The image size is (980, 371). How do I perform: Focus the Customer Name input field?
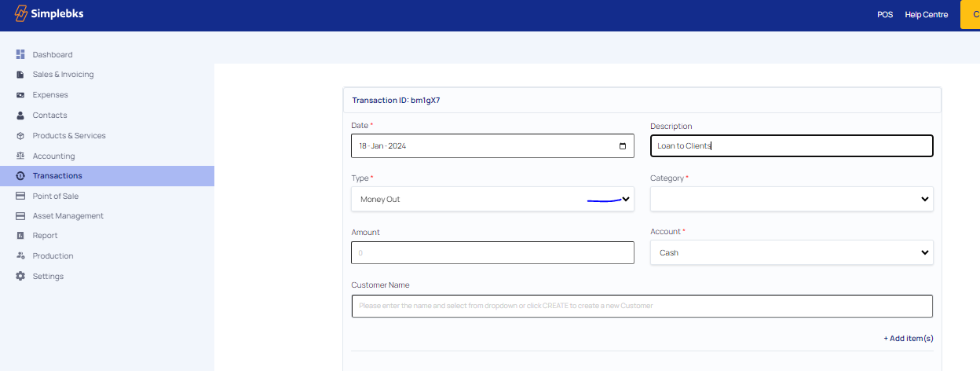click(642, 306)
